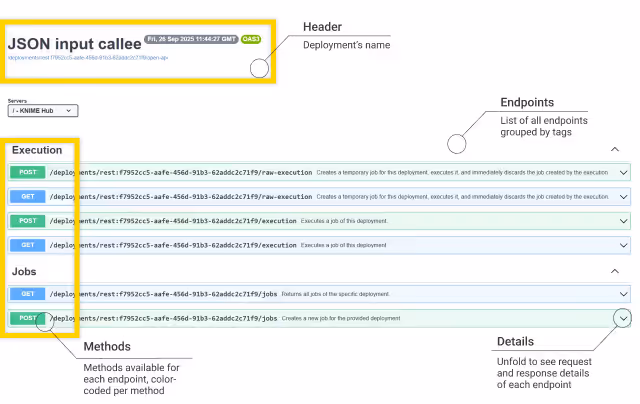The height and width of the screenshot is (404, 640).
Task: Click "Creates a new job for the provided deployment"
Action: click(x=341, y=318)
